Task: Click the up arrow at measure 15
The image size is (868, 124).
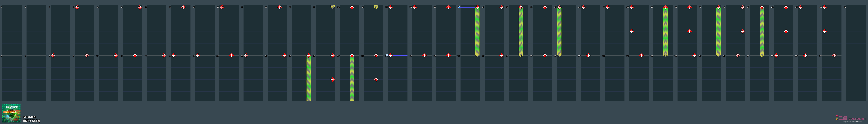Action: tap(183, 7)
